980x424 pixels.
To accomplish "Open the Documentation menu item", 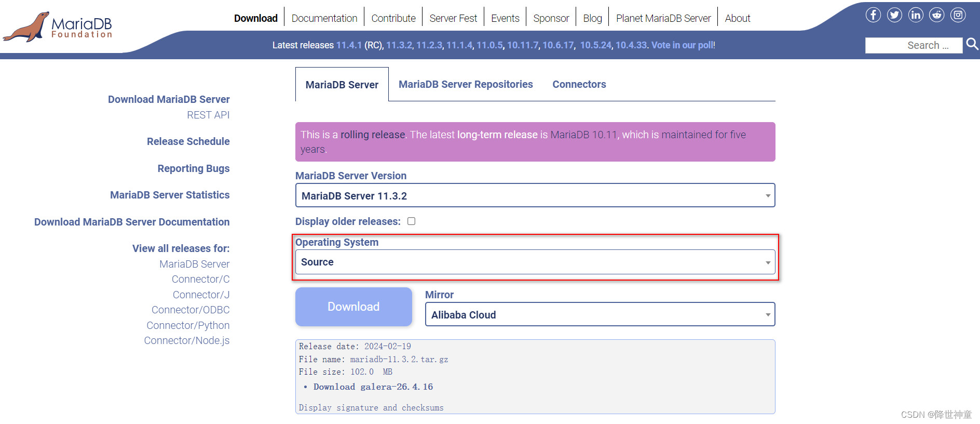I will pyautogui.click(x=324, y=18).
